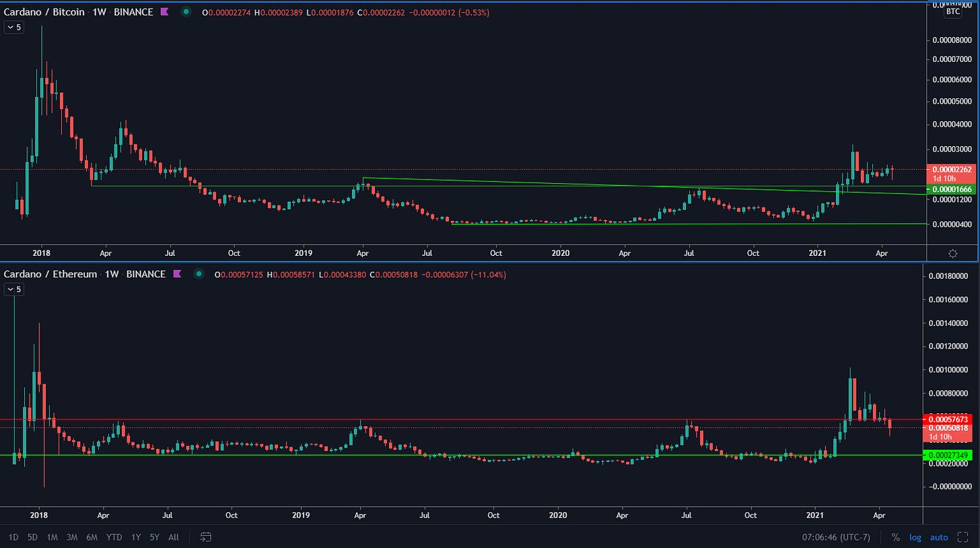
Task: Click the green status dot on Cardano / Bitcoin chart
Action: pyautogui.click(x=186, y=11)
